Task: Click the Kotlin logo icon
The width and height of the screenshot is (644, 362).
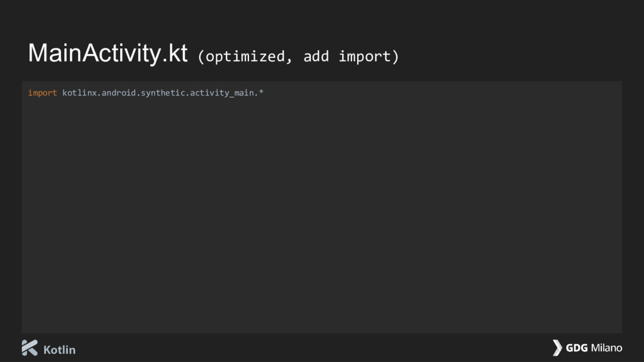Action: (30, 348)
